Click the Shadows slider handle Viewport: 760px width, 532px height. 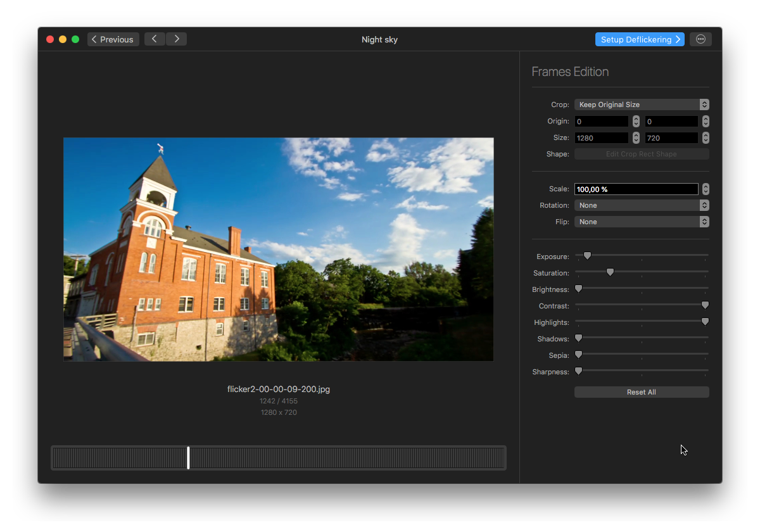578,338
